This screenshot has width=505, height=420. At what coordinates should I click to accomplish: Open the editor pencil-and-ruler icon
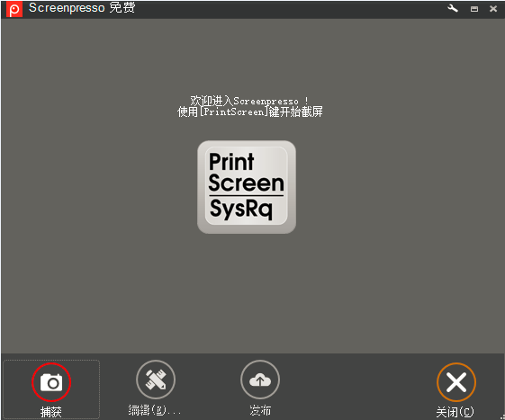(x=156, y=380)
